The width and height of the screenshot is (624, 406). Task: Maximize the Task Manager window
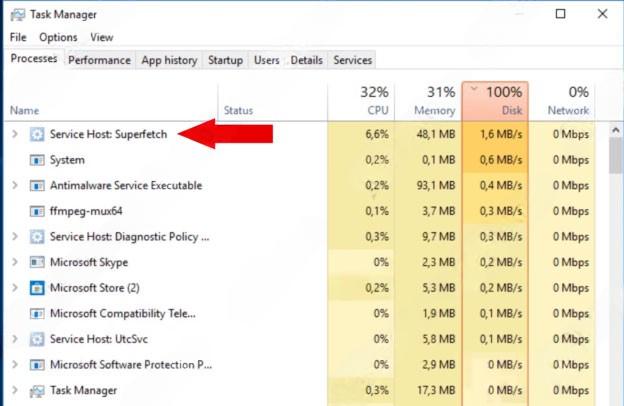pyautogui.click(x=560, y=14)
